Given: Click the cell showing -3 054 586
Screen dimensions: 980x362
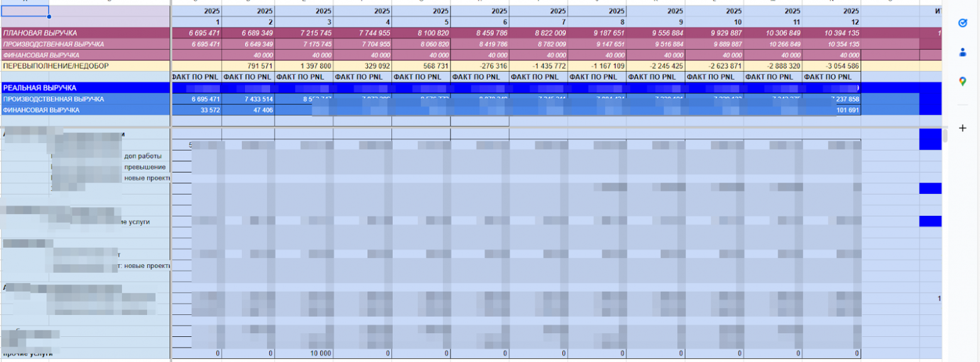Looking at the screenshot, I should [x=832, y=66].
